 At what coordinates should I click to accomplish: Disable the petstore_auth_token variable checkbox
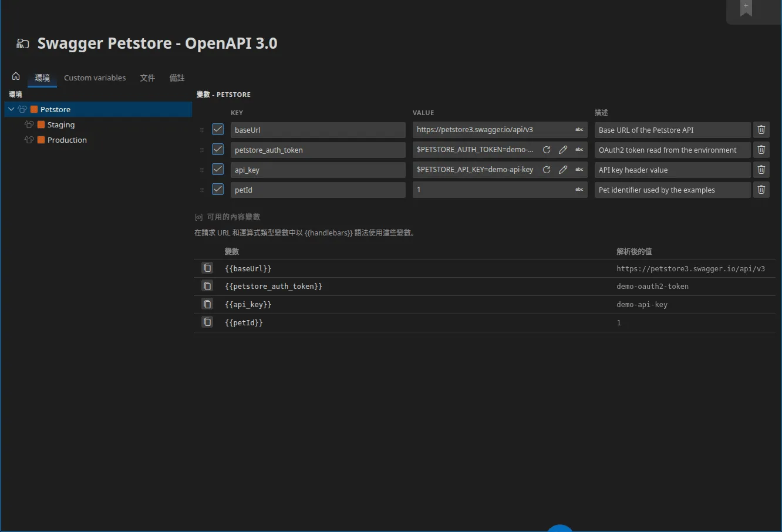click(218, 149)
